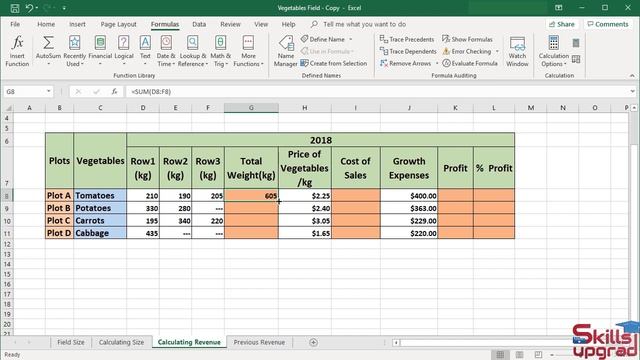This screenshot has width=640, height=360.
Task: Open the File tab
Action: tap(15, 24)
